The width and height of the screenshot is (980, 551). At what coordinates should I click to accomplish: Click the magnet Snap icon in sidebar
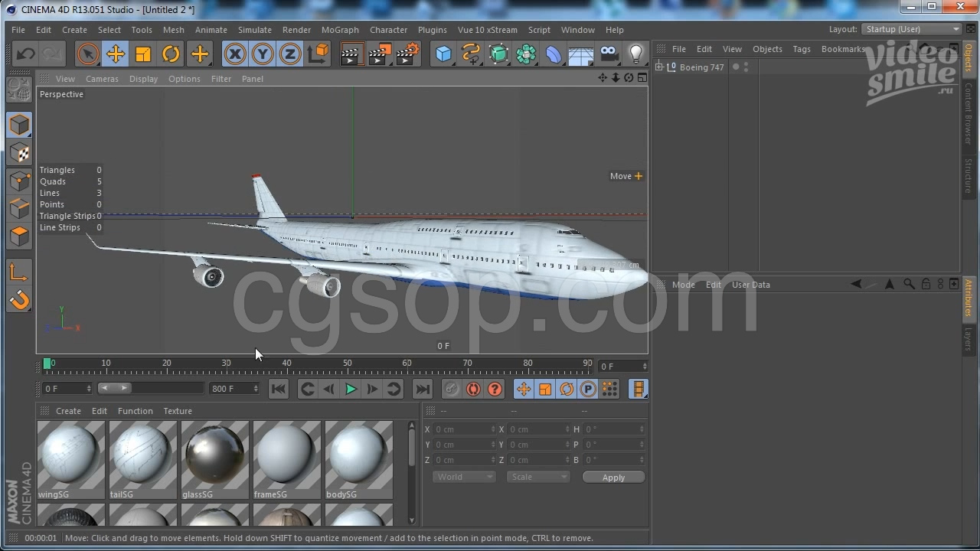pyautogui.click(x=19, y=299)
